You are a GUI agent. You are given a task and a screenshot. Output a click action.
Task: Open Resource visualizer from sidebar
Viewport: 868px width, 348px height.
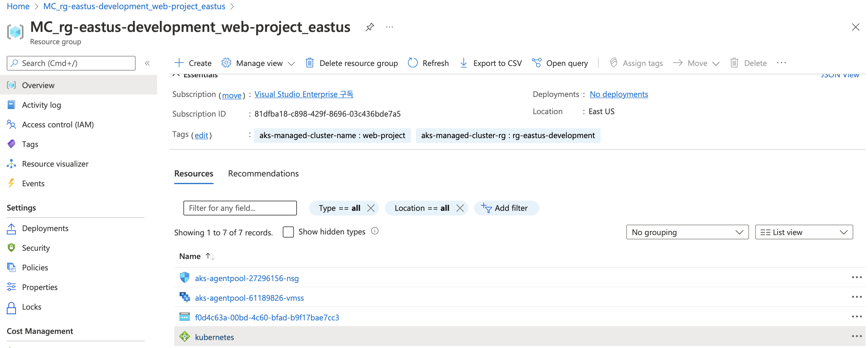coord(55,164)
